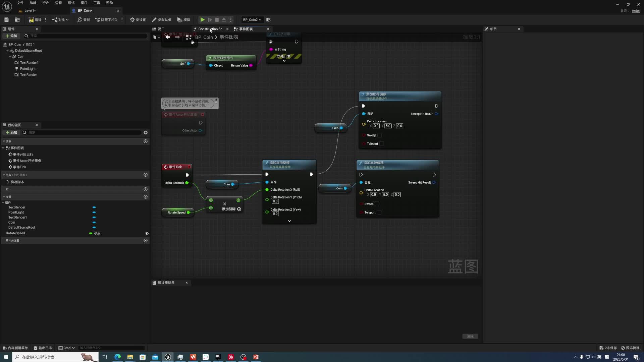The height and width of the screenshot is (362, 644).
Task: Click the frame-advance play button
Action: pos(210,20)
